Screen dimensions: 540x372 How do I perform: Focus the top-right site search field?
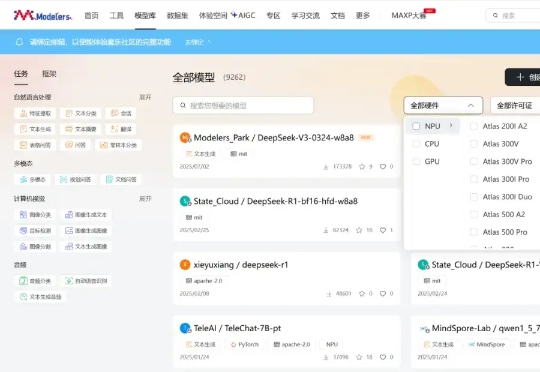(x=513, y=16)
